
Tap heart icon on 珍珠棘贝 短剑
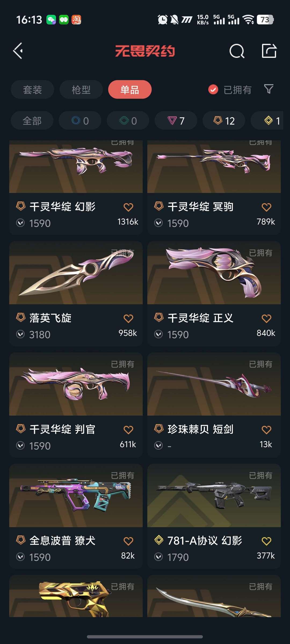tap(266, 430)
